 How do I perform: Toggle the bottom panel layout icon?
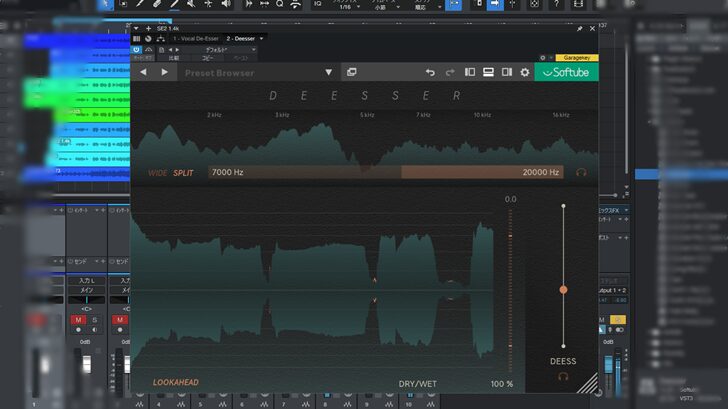[488, 72]
